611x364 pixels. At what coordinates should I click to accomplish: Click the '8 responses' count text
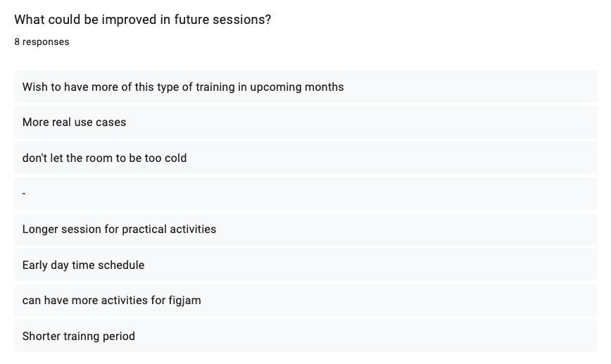click(x=42, y=42)
